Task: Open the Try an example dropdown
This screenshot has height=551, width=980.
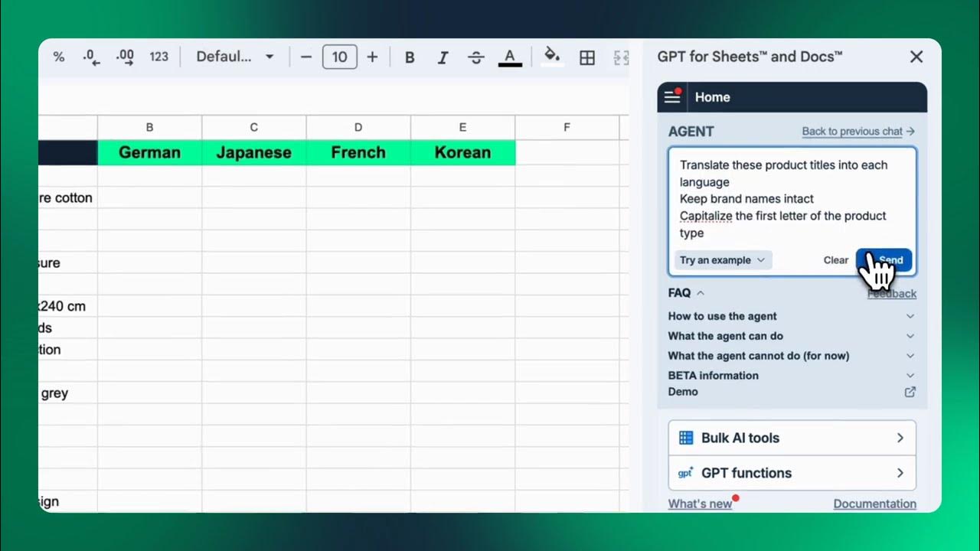Action: point(723,260)
